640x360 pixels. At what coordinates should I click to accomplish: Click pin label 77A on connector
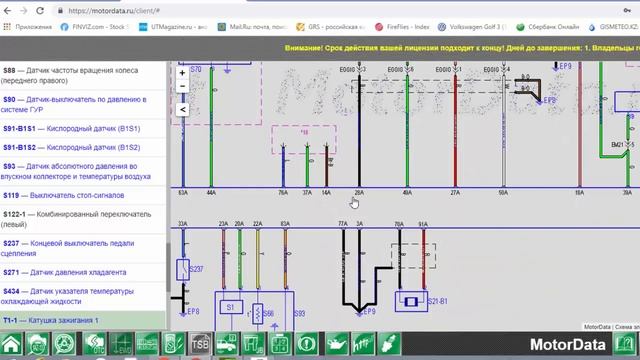coord(343,224)
